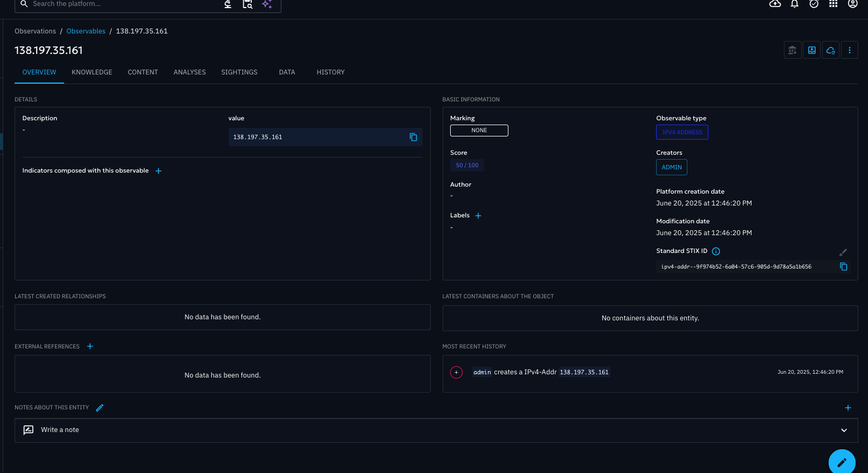Open the three-dot more actions menu

pos(850,50)
